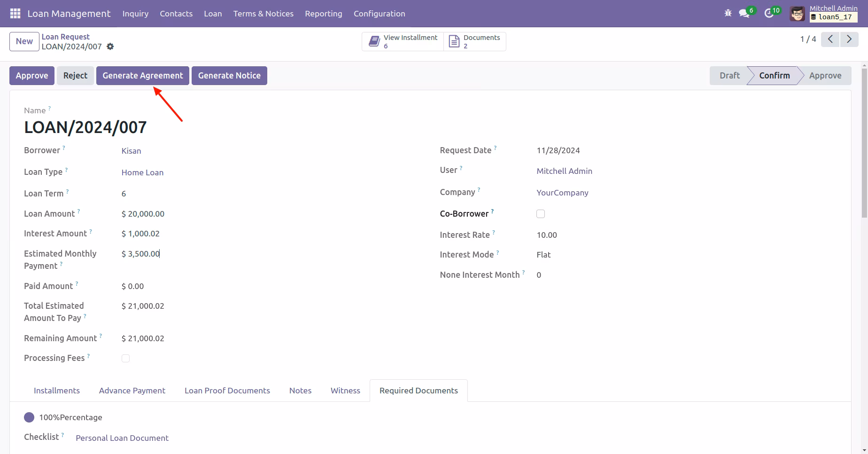Select the Required Documents tab
Screen dimensions: 868x454
pyautogui.click(x=418, y=391)
